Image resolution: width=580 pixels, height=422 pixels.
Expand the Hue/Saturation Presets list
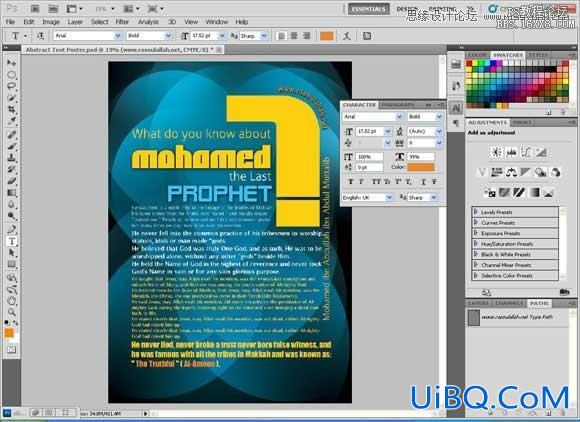(x=476, y=244)
